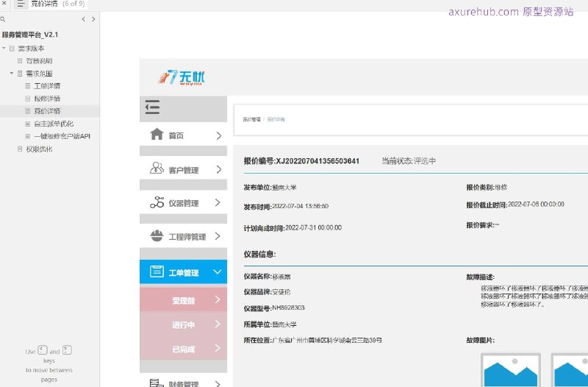Expand the 首页 menu chevron
Viewport: 588px width, 387px height.
click(x=218, y=135)
